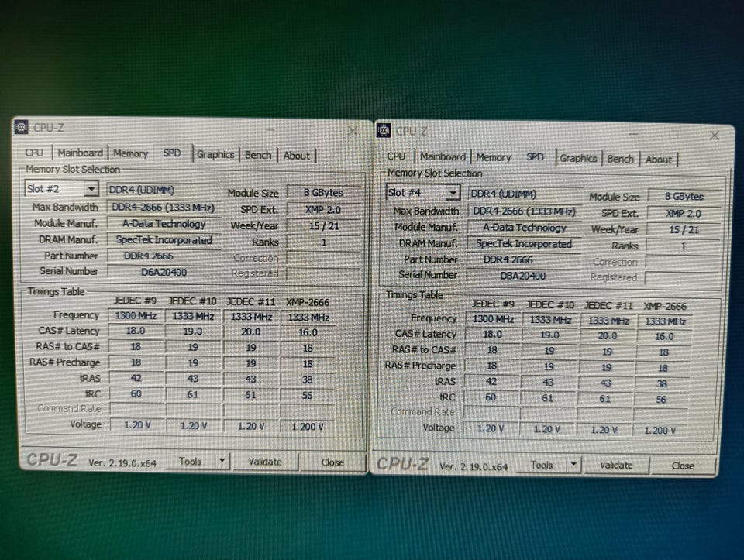Open the About tab in right CPU-Z window
This screenshot has width=744, height=560.
(659, 160)
